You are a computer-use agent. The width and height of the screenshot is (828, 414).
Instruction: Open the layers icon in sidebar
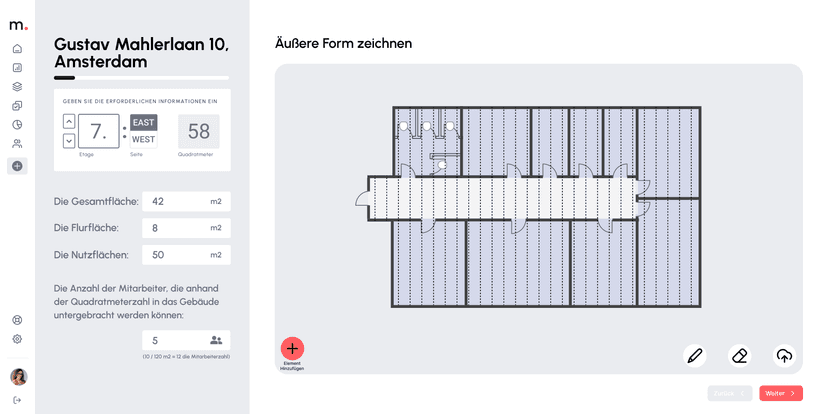[x=17, y=86]
